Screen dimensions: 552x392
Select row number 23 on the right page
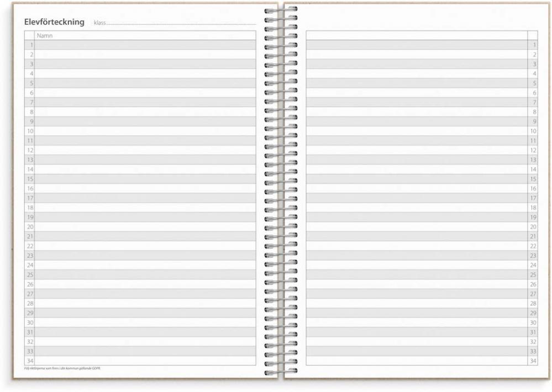[533, 256]
